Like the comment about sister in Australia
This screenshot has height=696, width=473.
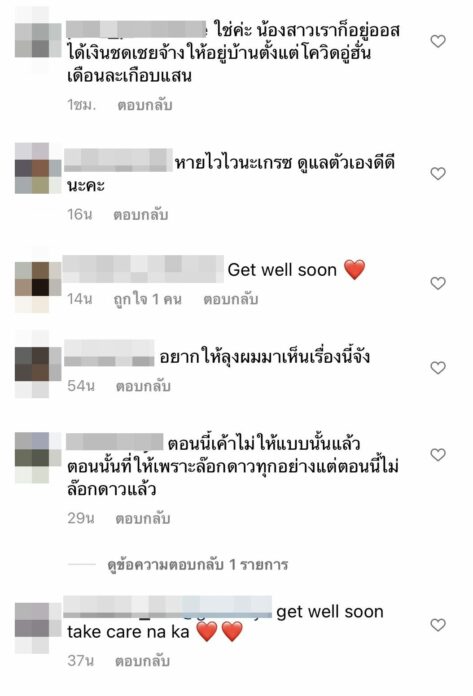click(x=438, y=41)
